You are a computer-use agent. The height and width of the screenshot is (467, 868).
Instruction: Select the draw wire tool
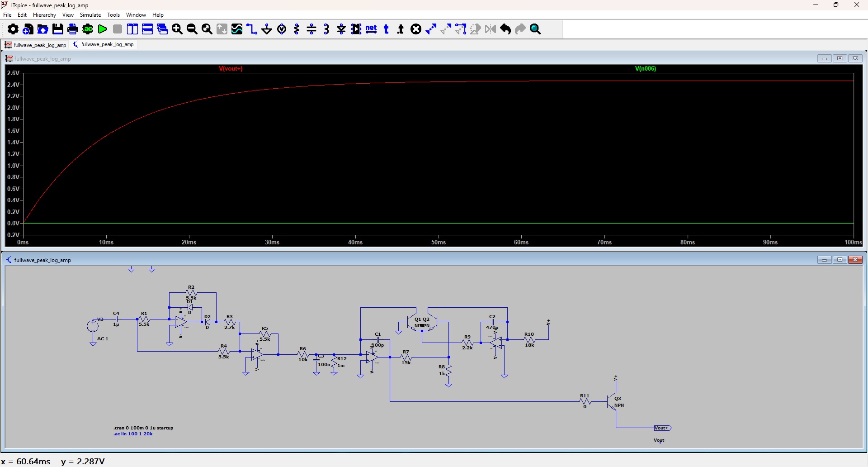click(252, 29)
